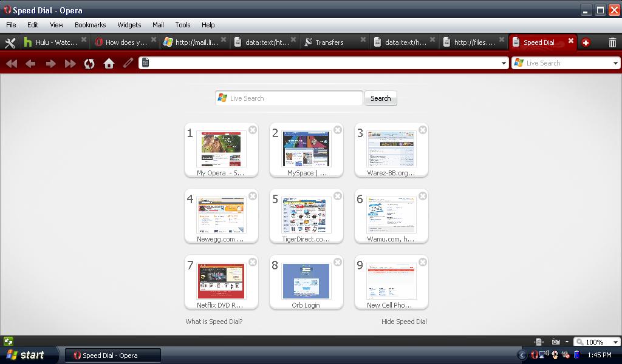Screen dimensions: 622x364
Task: Click the status bar panel toggle icon
Action: (x=9, y=341)
